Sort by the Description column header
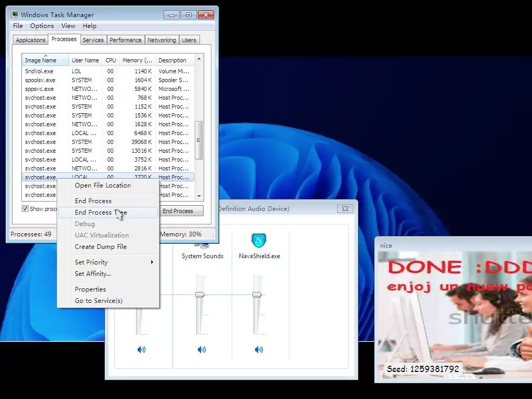The image size is (532, 399). (175, 60)
